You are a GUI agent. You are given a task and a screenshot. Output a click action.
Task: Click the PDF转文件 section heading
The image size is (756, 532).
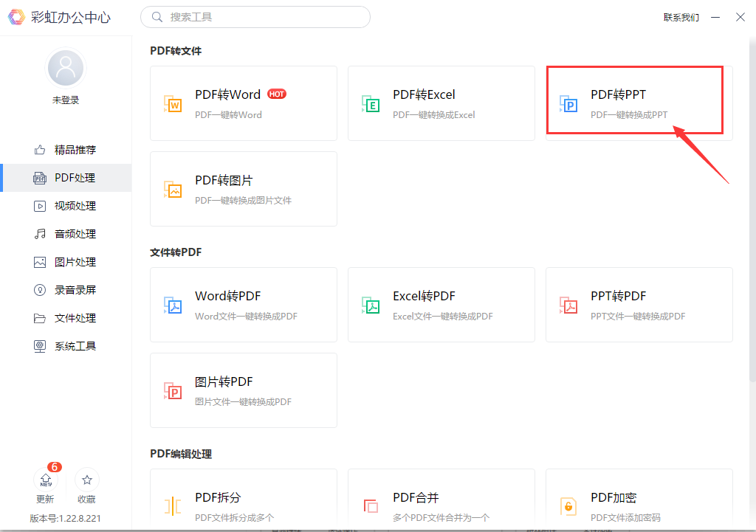pos(176,51)
